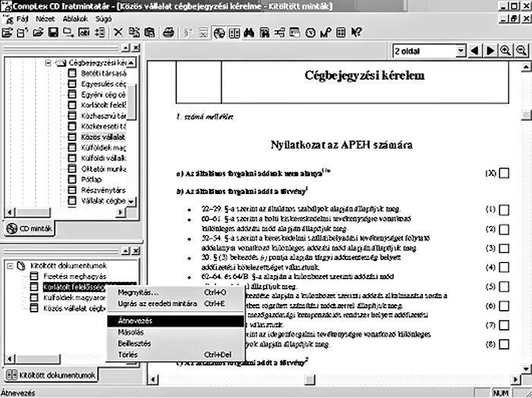Click the binoculars search toolbar icon

[249, 33]
